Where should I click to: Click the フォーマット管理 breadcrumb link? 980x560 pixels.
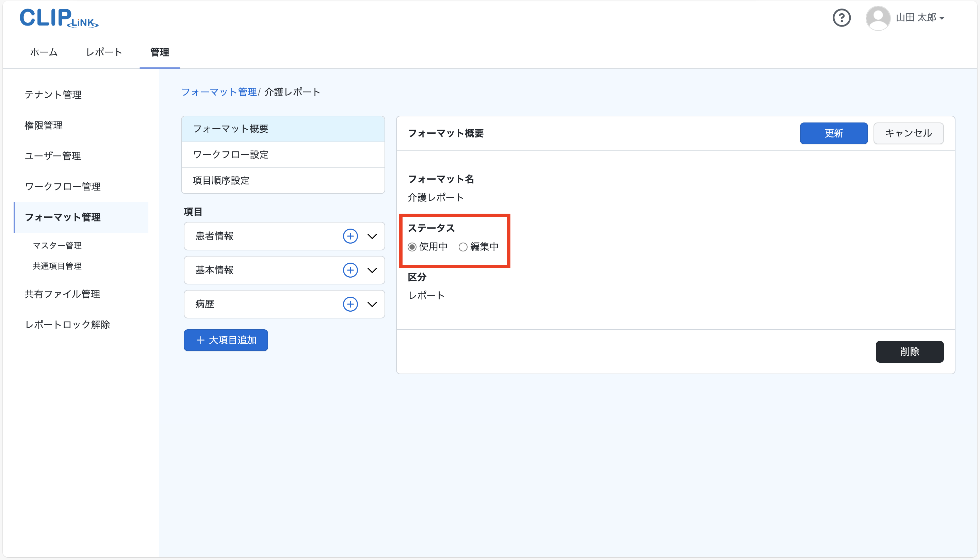tap(219, 92)
